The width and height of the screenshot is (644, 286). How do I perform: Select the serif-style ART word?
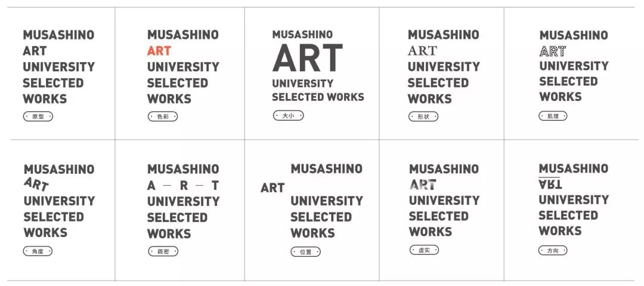(422, 51)
